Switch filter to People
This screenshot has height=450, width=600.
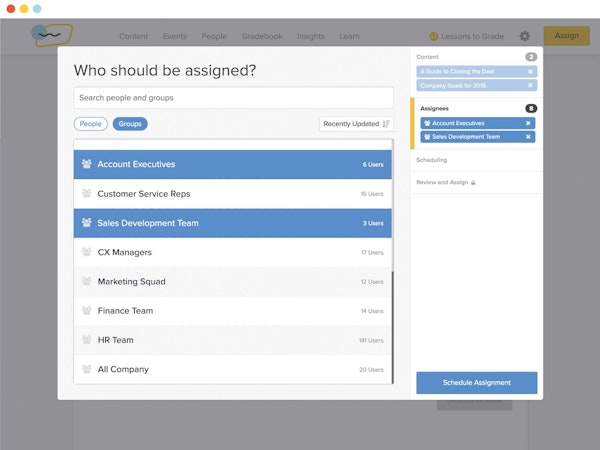coord(91,124)
